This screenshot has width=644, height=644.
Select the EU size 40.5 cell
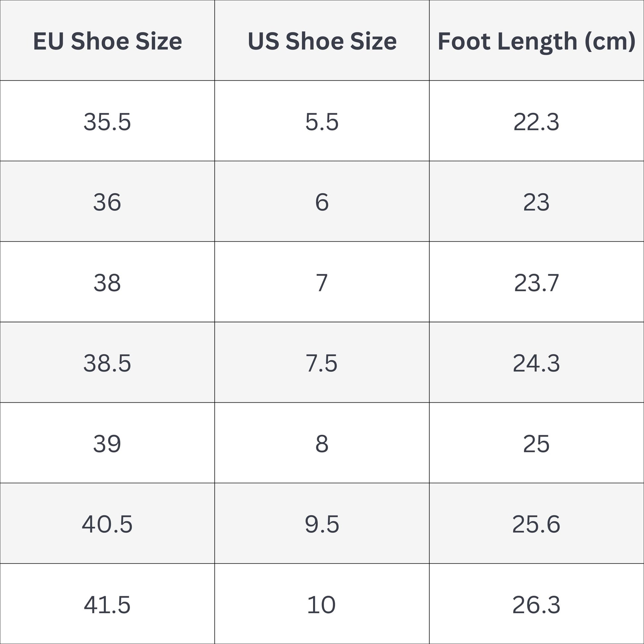tap(107, 524)
